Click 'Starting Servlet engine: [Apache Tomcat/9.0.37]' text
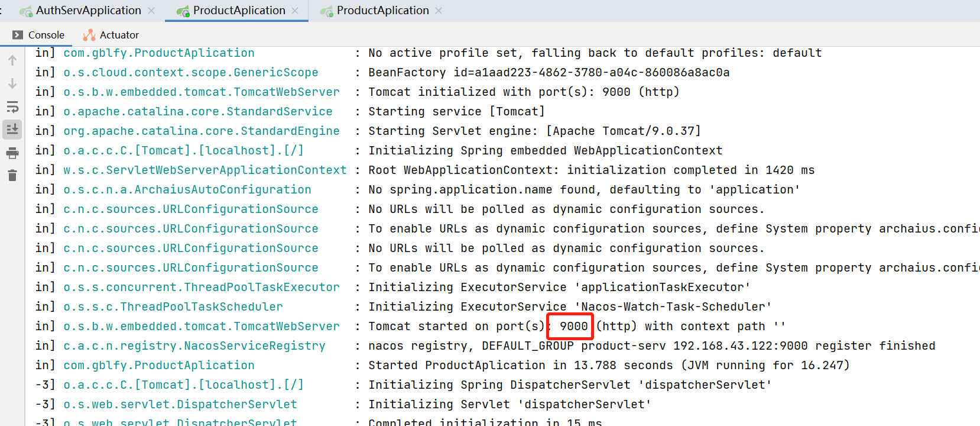 pyautogui.click(x=534, y=131)
